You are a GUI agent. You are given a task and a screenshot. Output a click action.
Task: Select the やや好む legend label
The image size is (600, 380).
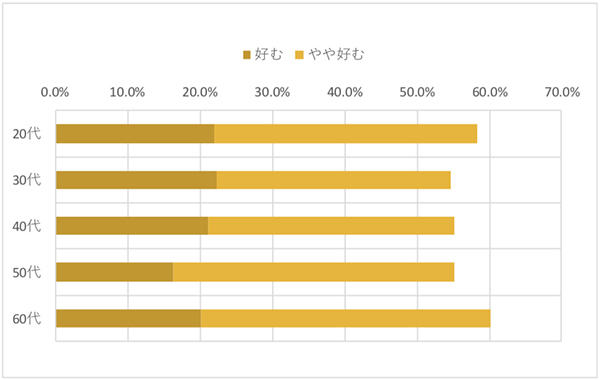(336, 55)
